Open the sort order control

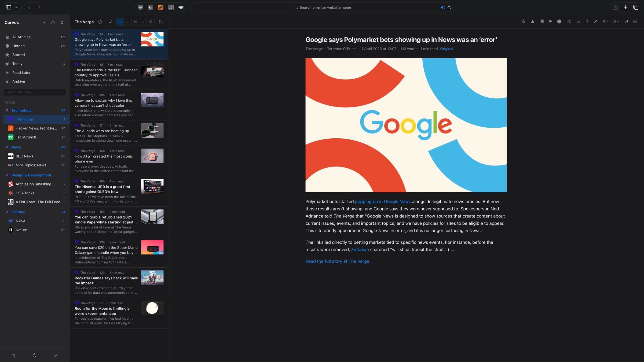[x=161, y=22]
